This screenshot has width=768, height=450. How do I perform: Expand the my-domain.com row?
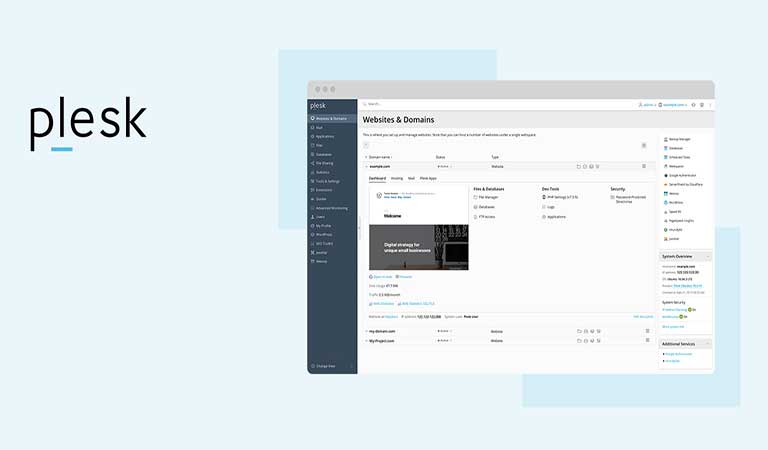366,332
